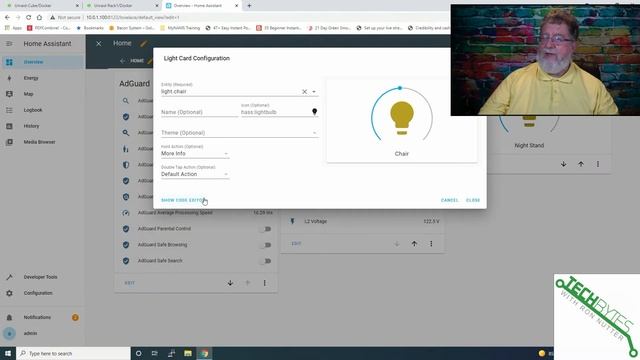This screenshot has height=360, width=640.
Task: Click Edit on the AdGuard card
Action: [x=130, y=283]
